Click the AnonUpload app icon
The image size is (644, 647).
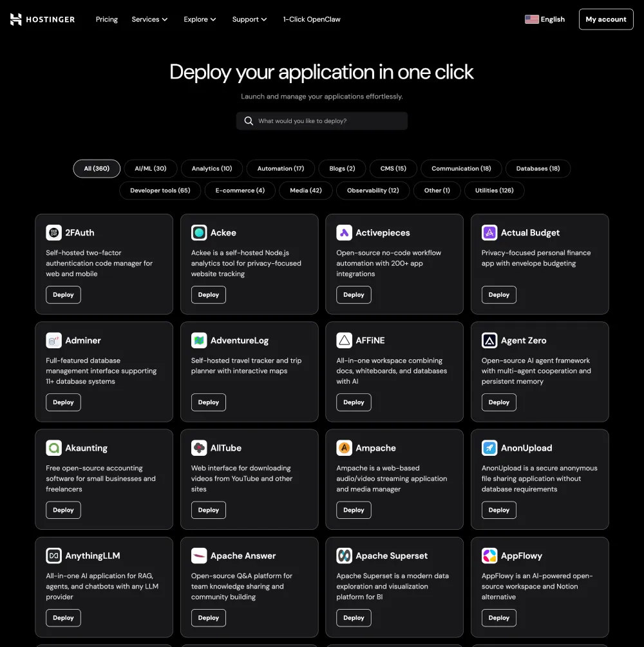tap(489, 448)
